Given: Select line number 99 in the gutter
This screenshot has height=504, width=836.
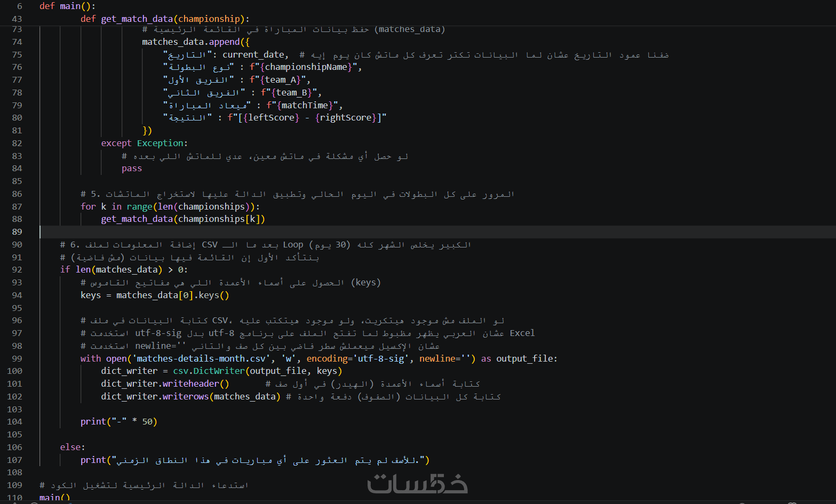Looking at the screenshot, I should pyautogui.click(x=17, y=358).
